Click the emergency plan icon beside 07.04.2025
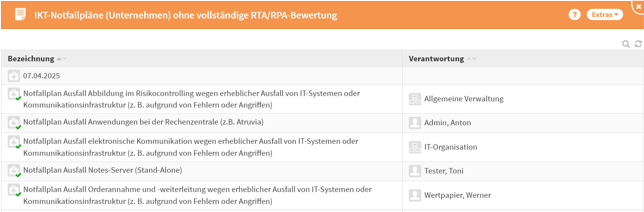This screenshot has width=644, height=212. (14, 76)
